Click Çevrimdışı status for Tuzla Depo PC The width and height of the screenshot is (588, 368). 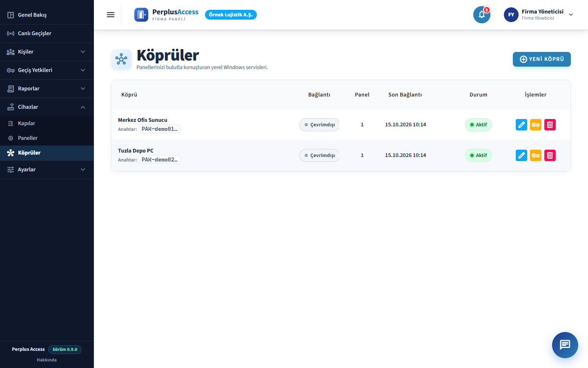tap(319, 155)
